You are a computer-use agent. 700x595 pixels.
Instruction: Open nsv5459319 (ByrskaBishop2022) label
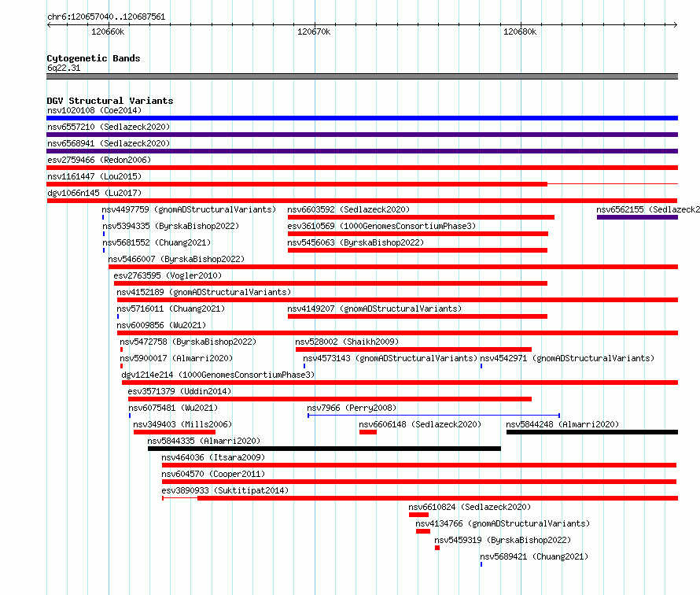503,540
